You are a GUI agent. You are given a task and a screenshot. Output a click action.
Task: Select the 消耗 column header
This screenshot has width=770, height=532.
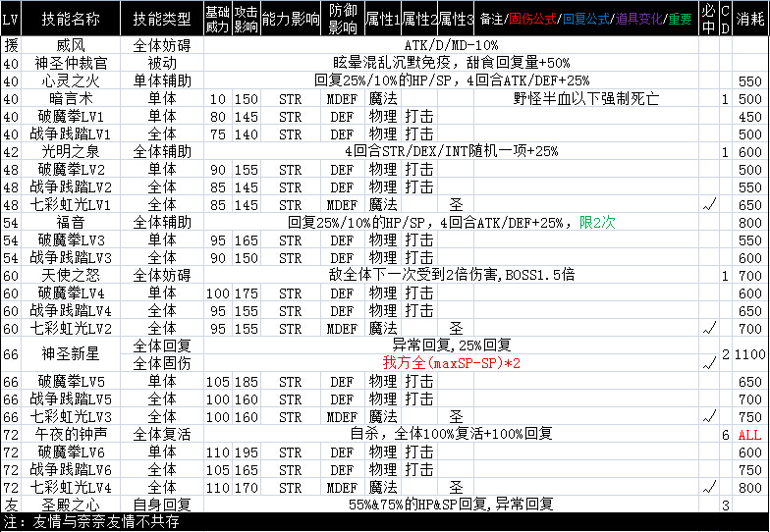tap(750, 19)
